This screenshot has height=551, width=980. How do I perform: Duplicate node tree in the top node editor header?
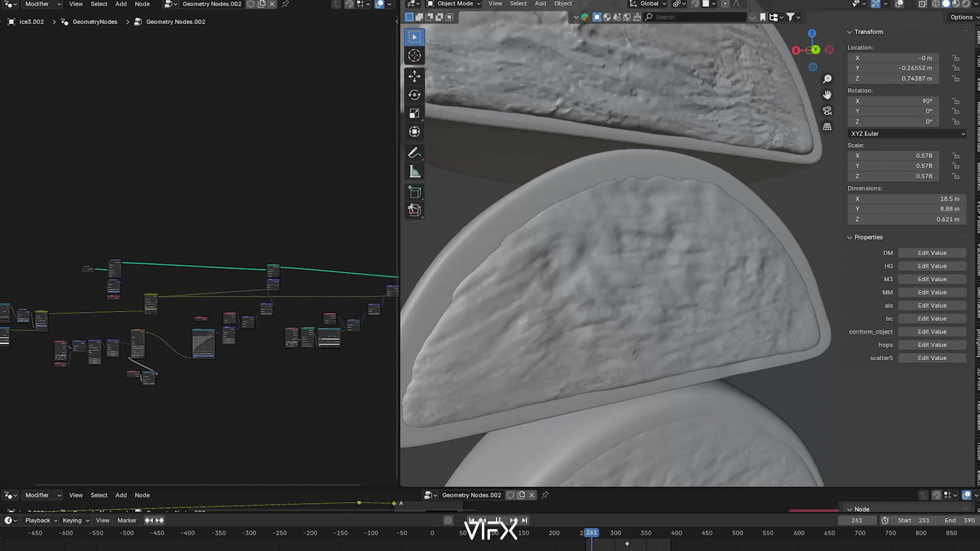262,4
